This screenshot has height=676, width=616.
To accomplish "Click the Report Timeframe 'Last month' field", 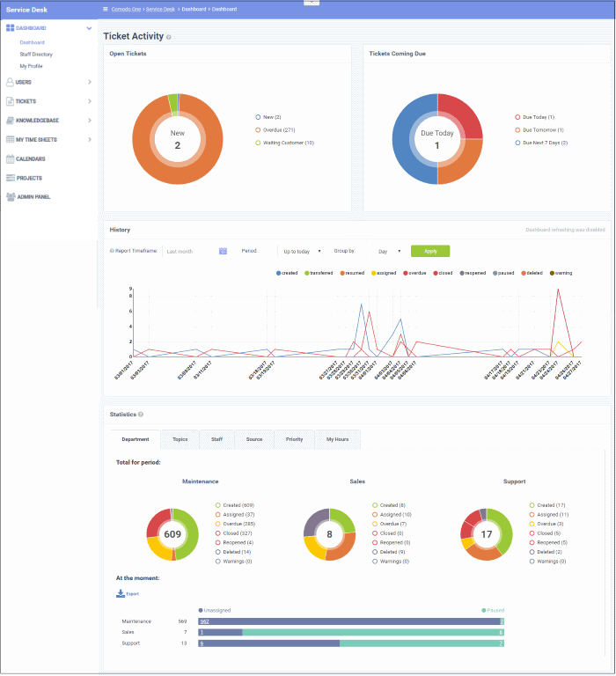I will point(189,251).
